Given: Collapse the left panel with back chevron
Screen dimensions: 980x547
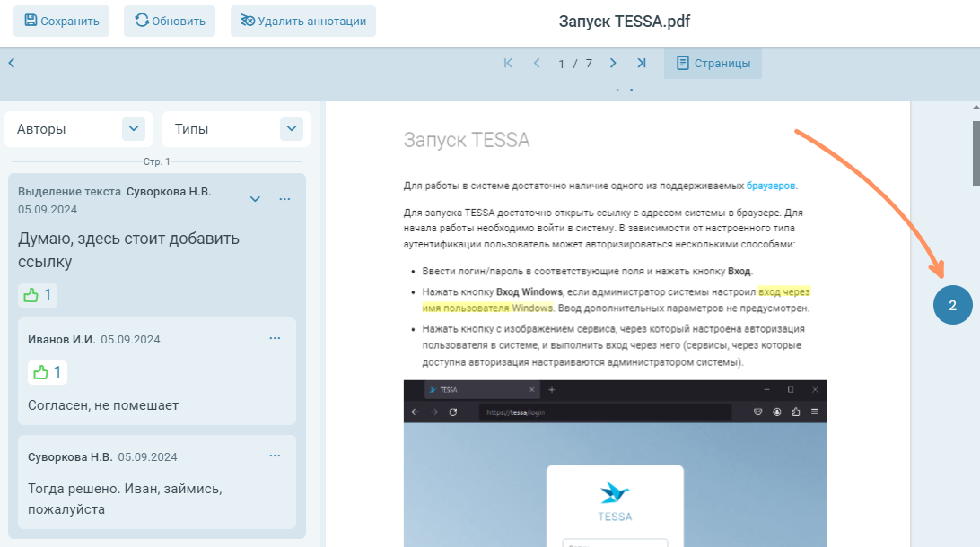Looking at the screenshot, I should click(x=12, y=63).
